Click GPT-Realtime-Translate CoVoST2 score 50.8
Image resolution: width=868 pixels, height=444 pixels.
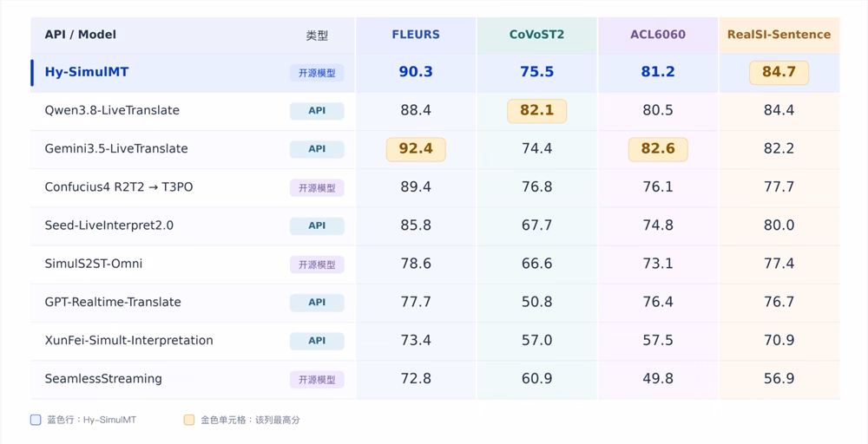coord(536,302)
